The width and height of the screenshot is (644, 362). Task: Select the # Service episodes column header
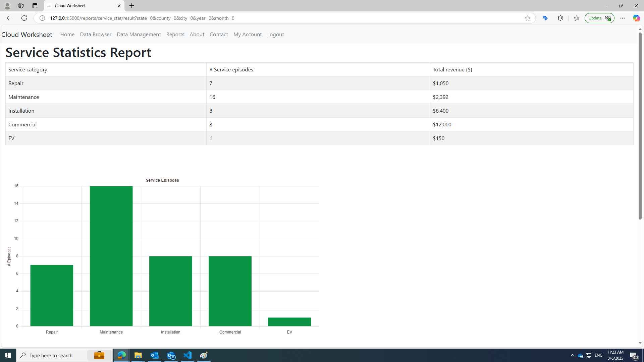318,69
